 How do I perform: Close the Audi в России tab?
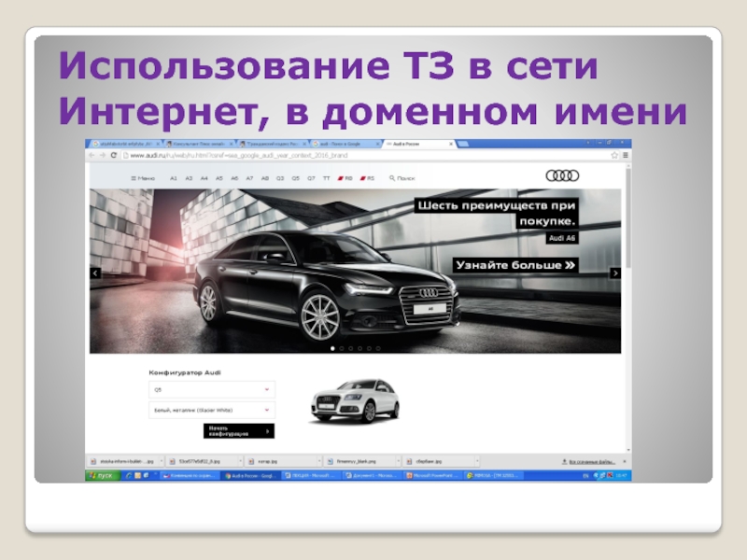[451, 144]
